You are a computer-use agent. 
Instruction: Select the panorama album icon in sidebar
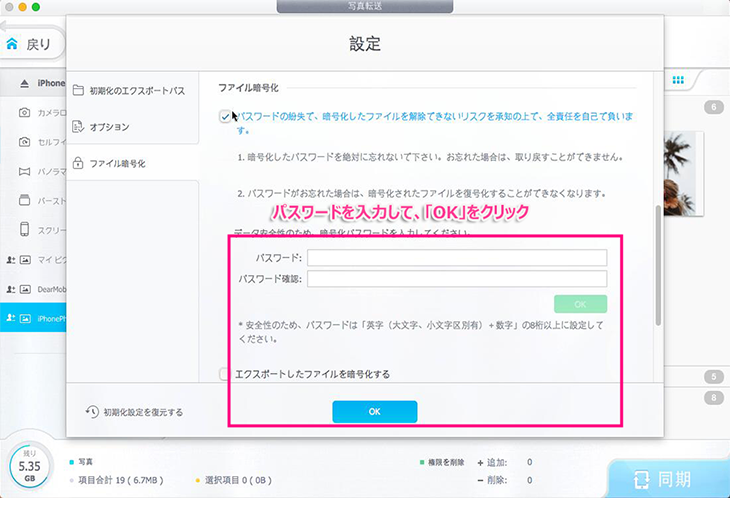(25, 171)
